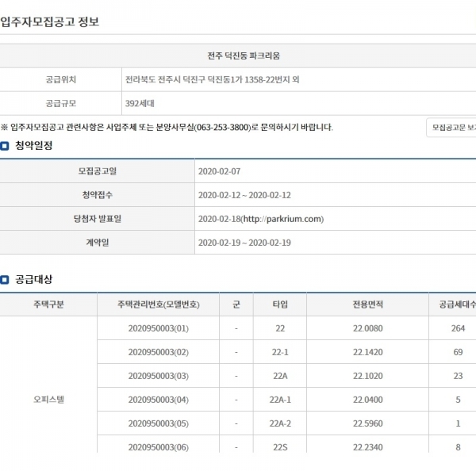476x471 pixels.
Task: Click model number 2020950003(02)
Action: click(x=159, y=352)
